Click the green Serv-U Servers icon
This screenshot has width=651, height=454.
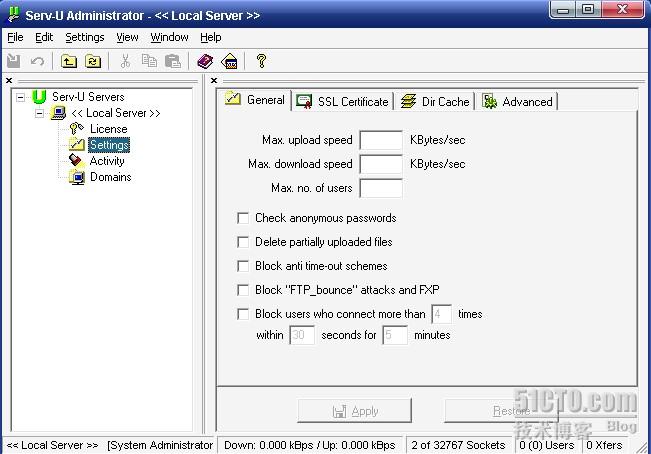coord(39,97)
